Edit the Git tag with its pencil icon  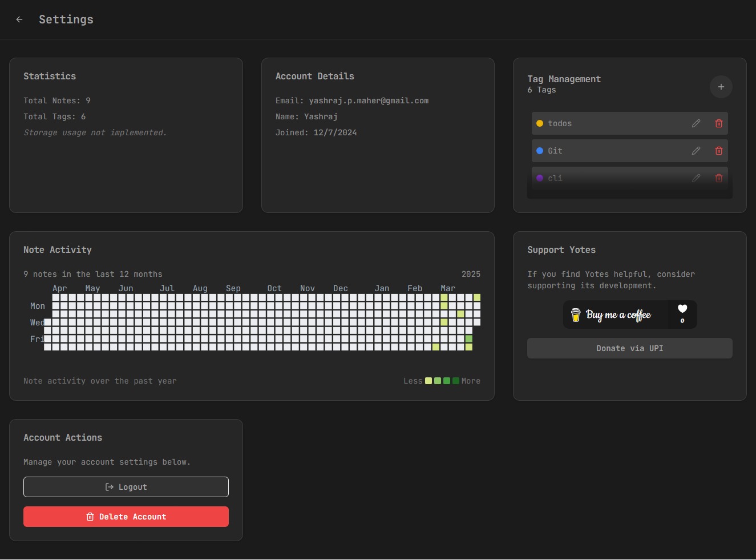point(696,151)
